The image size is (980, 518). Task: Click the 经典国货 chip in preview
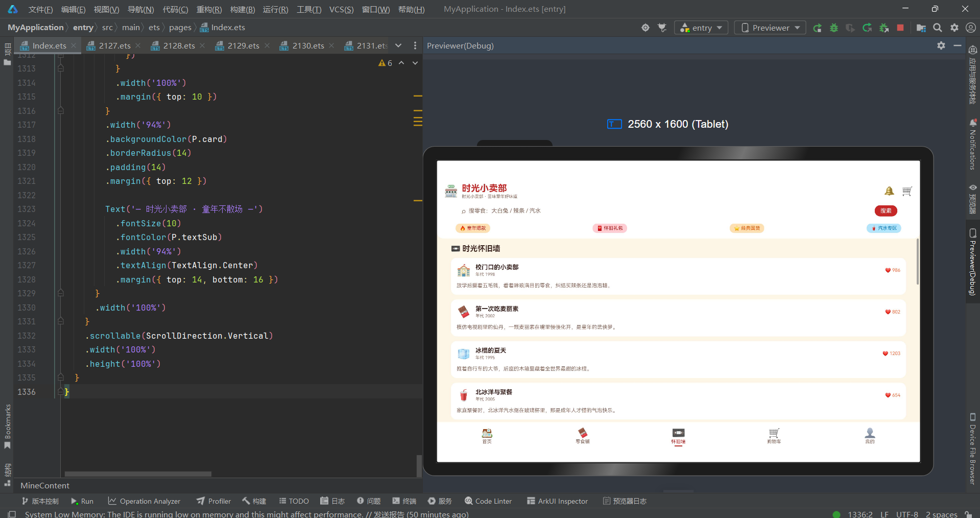tap(747, 228)
